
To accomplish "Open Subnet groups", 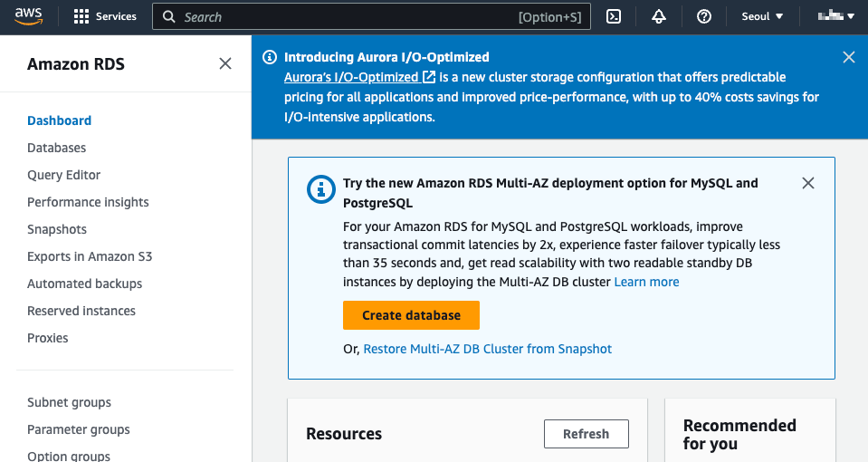I will [x=69, y=402].
